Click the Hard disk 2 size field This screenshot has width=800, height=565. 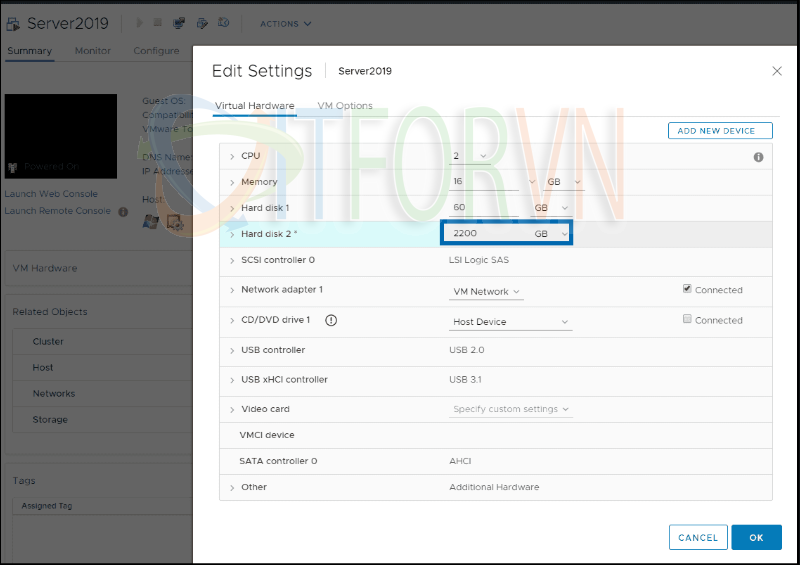[x=485, y=234]
